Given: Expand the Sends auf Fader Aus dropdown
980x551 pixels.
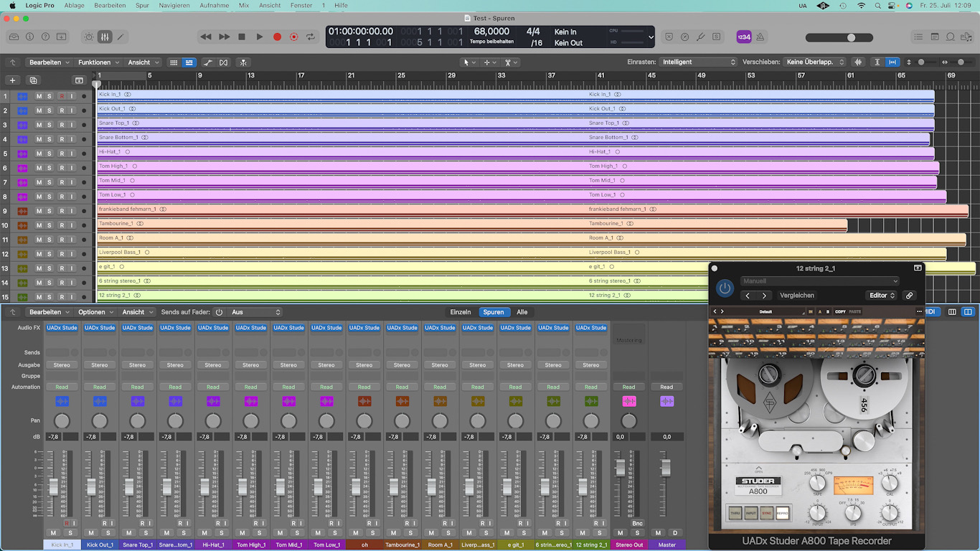Looking at the screenshot, I should (255, 312).
